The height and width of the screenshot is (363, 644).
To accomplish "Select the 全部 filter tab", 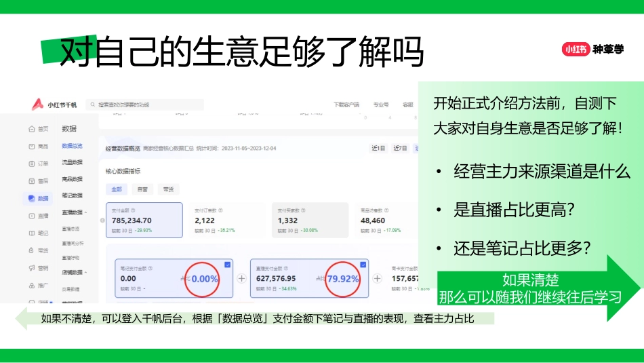I will pyautogui.click(x=117, y=189).
